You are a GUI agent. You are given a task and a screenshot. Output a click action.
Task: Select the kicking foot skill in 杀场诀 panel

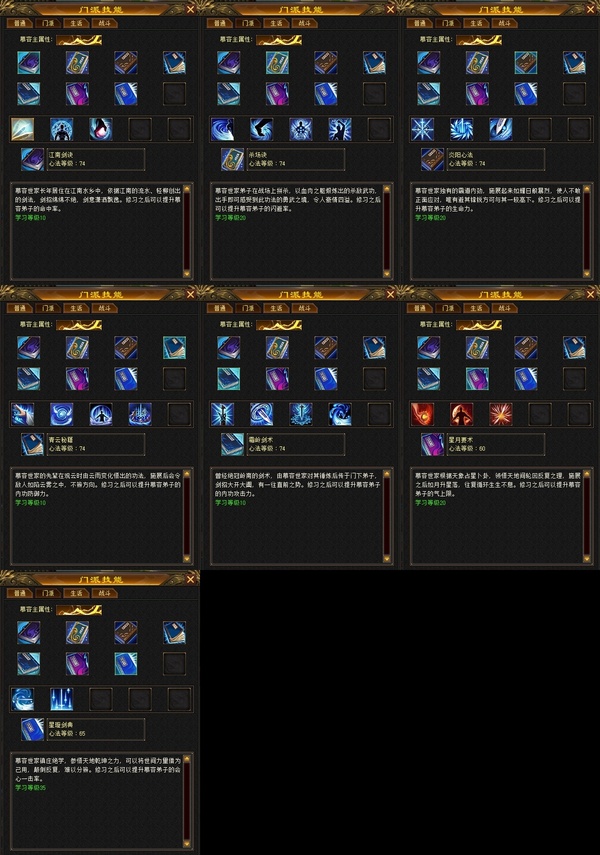tap(262, 129)
